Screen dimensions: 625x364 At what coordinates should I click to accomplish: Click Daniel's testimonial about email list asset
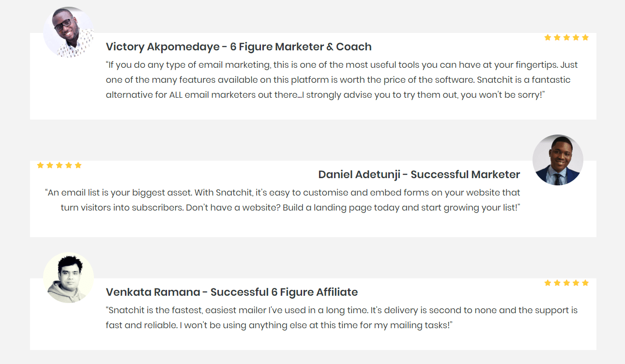click(283, 200)
